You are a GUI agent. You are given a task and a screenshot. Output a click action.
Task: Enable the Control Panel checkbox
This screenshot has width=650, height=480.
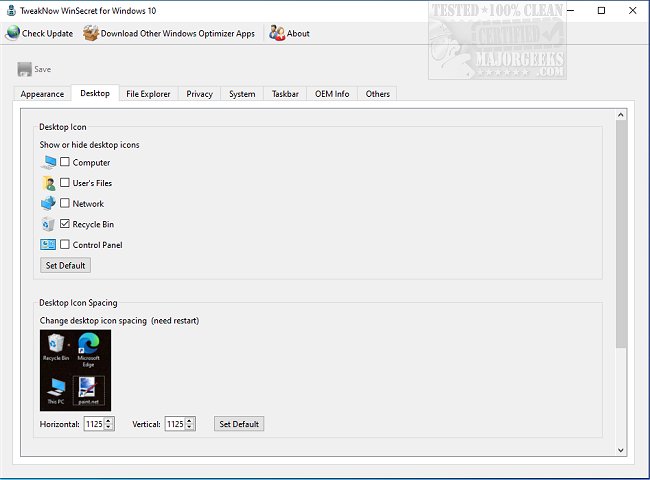pos(65,244)
